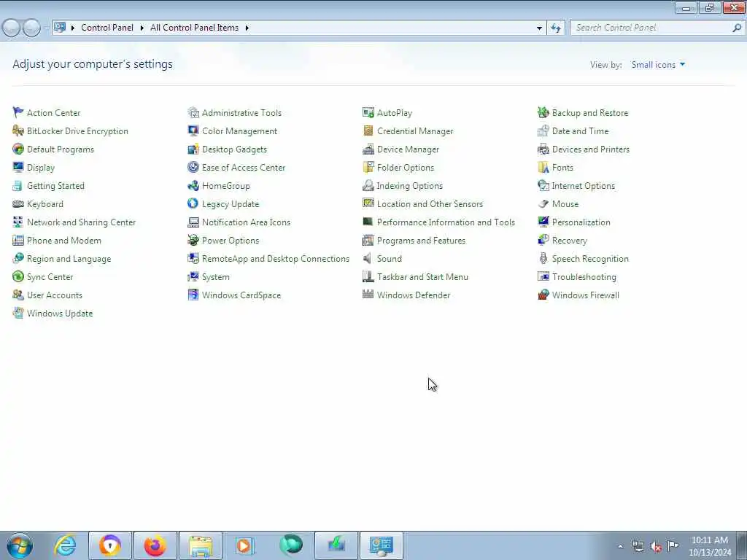747x560 pixels.
Task: Click the Control Panel breadcrumb
Action: pos(107,28)
